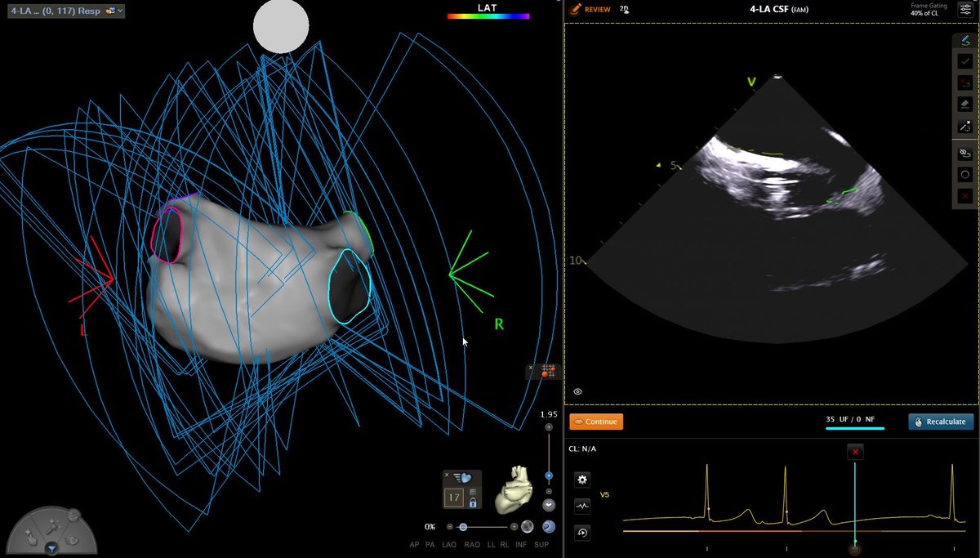Click the Recalculate button
This screenshot has width=980, height=558.
pyautogui.click(x=940, y=422)
